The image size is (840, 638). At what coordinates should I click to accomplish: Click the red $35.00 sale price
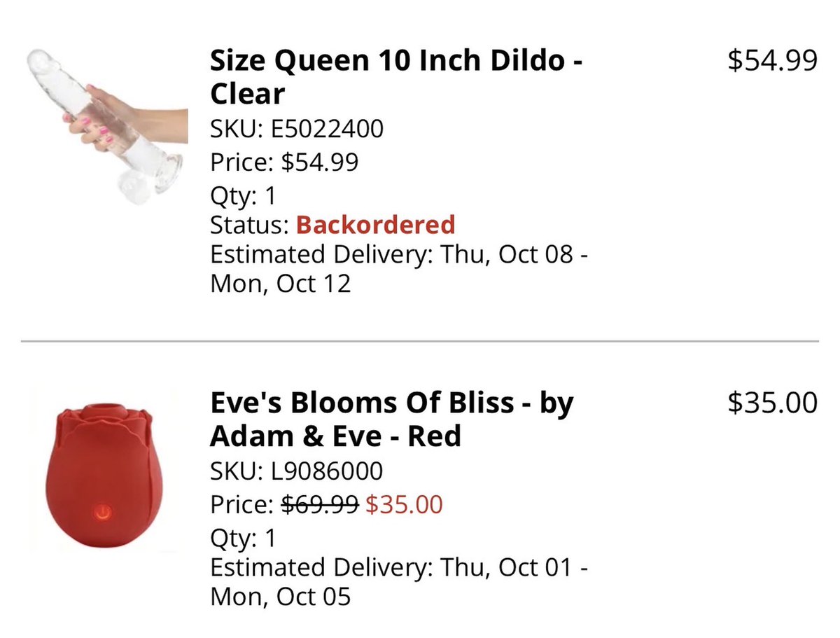(405, 504)
